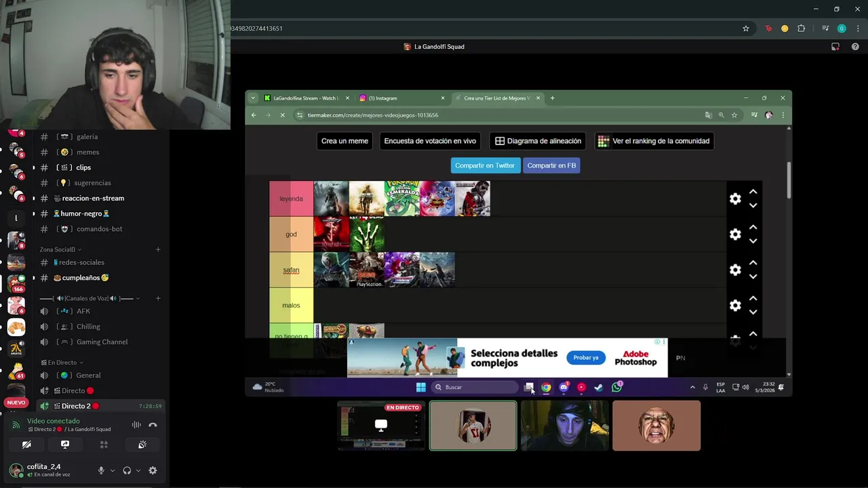Click Probar ya in Photoshop ad
The height and width of the screenshot is (488, 868).
point(586,358)
